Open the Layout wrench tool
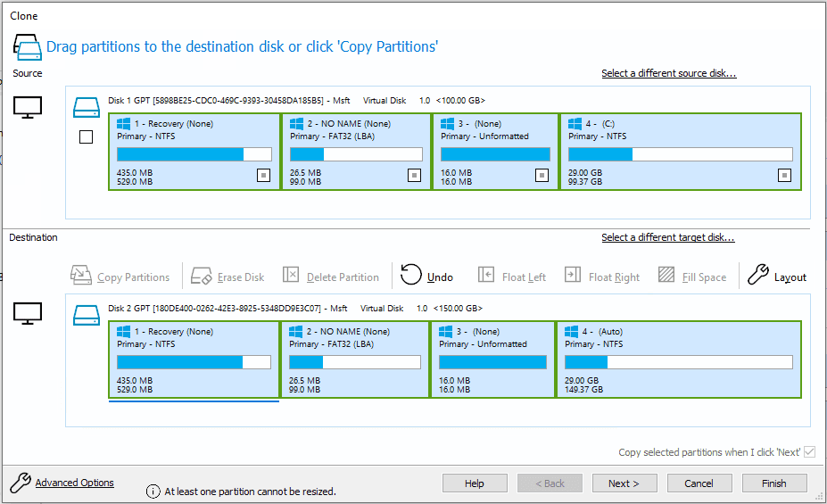This screenshot has height=504, width=827. pyautogui.click(x=757, y=276)
